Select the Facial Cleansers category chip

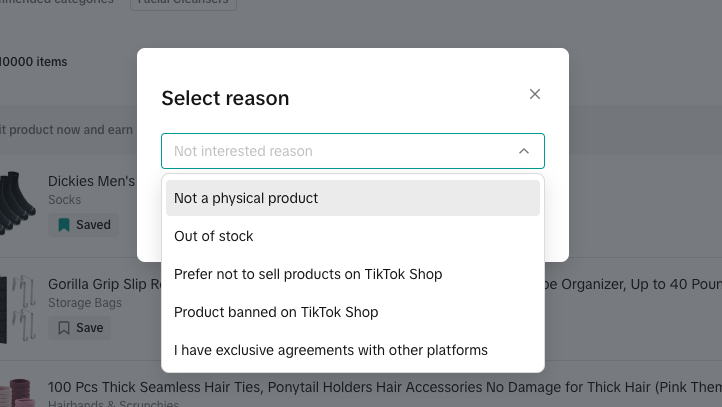[183, 3]
